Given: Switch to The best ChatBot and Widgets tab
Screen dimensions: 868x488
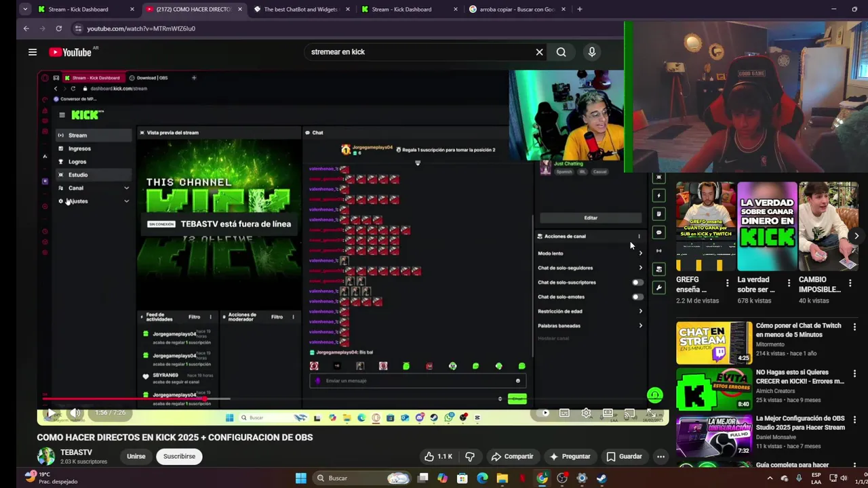Looking at the screenshot, I should [x=302, y=9].
